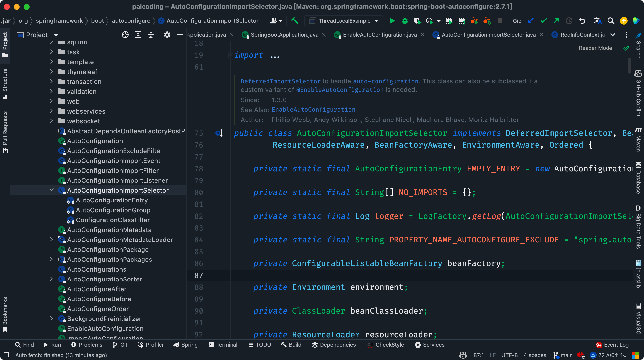Click the Debug bug icon
644x360 pixels.
(x=405, y=21)
